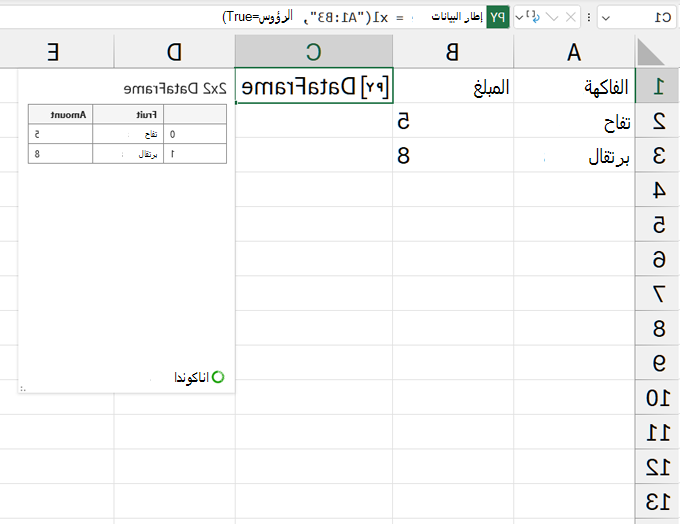Select row 2 header
This screenshot has width=680, height=524.
(657, 121)
